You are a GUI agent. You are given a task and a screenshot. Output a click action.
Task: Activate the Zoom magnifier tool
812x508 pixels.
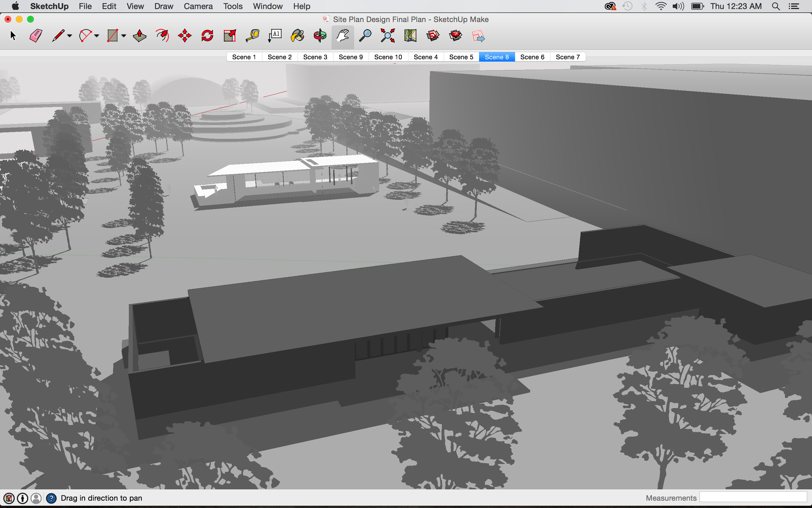[x=365, y=36]
